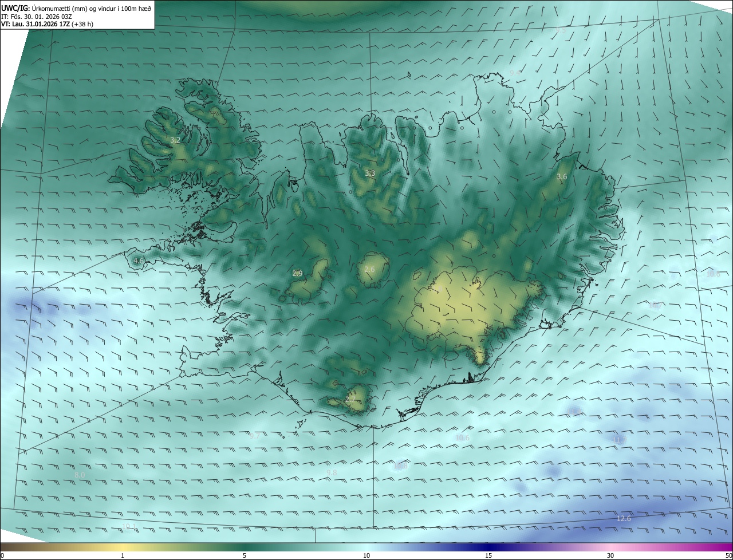This screenshot has height=560, width=733.
Task: Click the colorbar tick label 50
Action: (728, 555)
